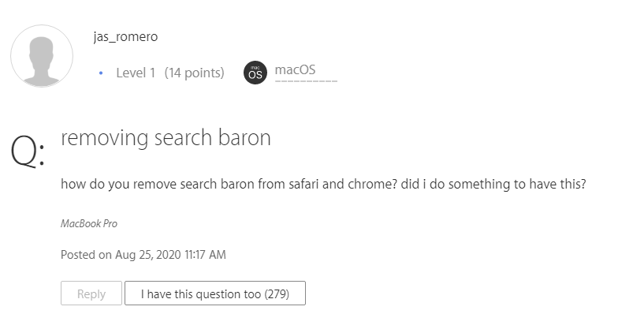Click the removing search baron title

point(166,137)
